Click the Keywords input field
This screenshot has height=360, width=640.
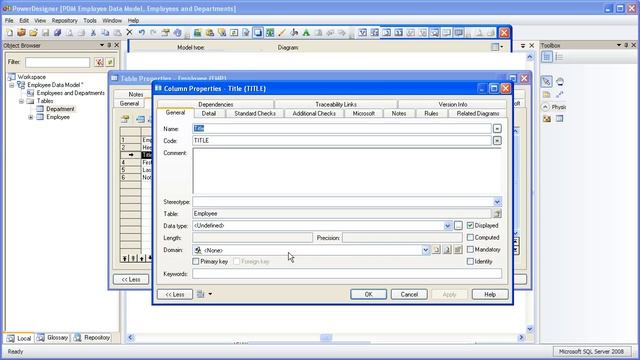click(x=347, y=274)
